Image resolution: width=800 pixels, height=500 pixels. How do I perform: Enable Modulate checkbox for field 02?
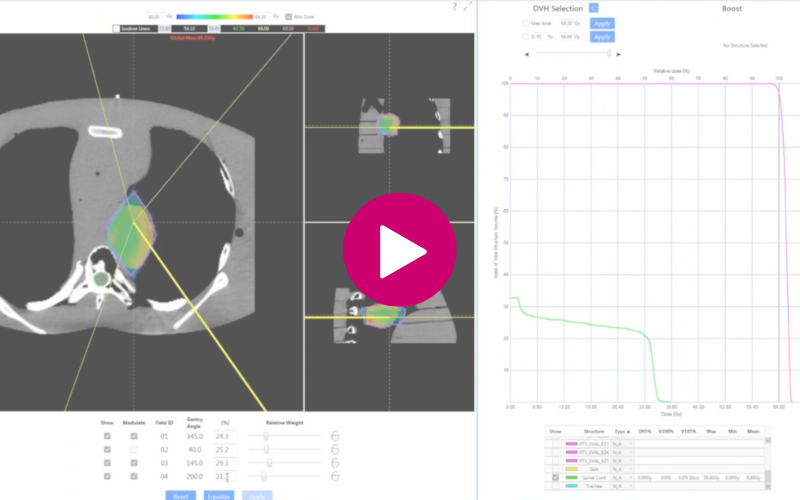click(x=134, y=449)
